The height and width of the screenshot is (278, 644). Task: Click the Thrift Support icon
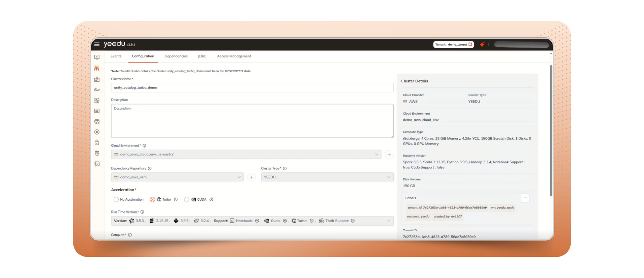click(321, 221)
